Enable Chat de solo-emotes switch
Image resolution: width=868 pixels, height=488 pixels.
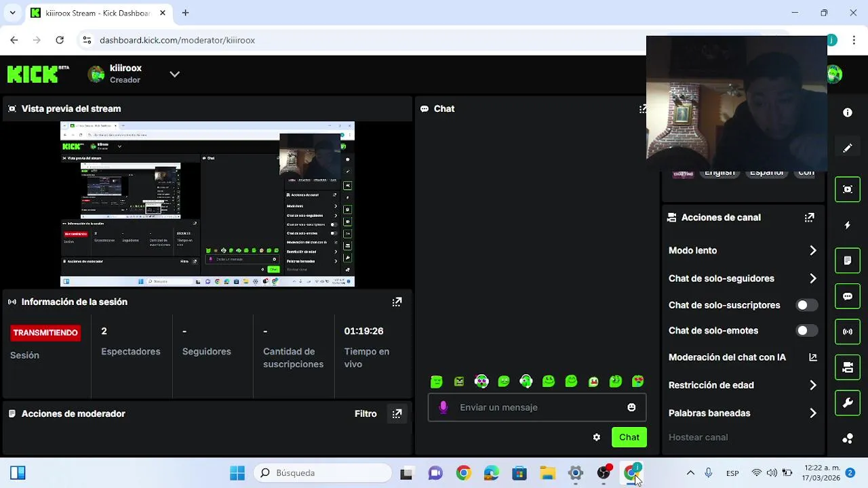807,331
